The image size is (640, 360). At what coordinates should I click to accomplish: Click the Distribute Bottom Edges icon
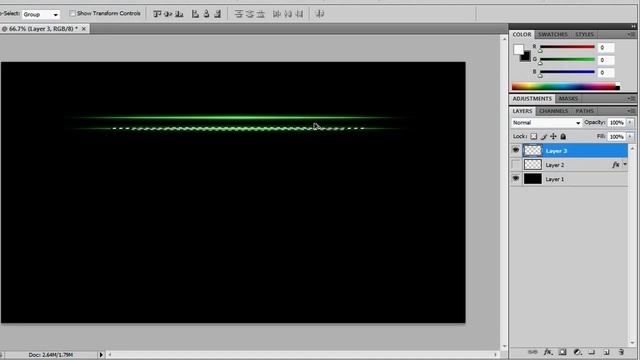[x=261, y=14]
